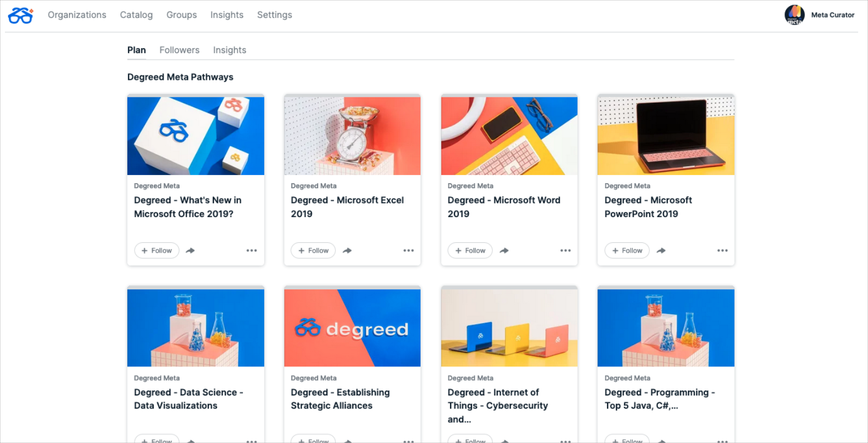Follow the Microsoft Word 2019 pathway
The width and height of the screenshot is (868, 443).
click(470, 250)
